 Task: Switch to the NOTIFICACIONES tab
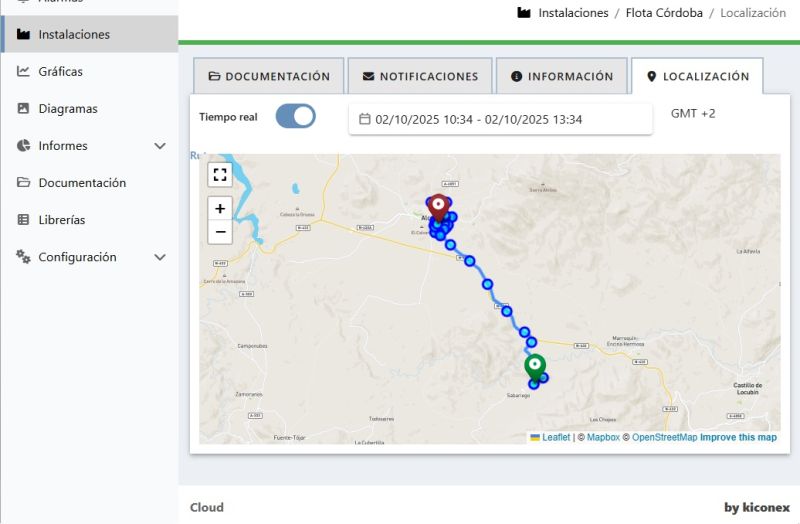coord(420,77)
